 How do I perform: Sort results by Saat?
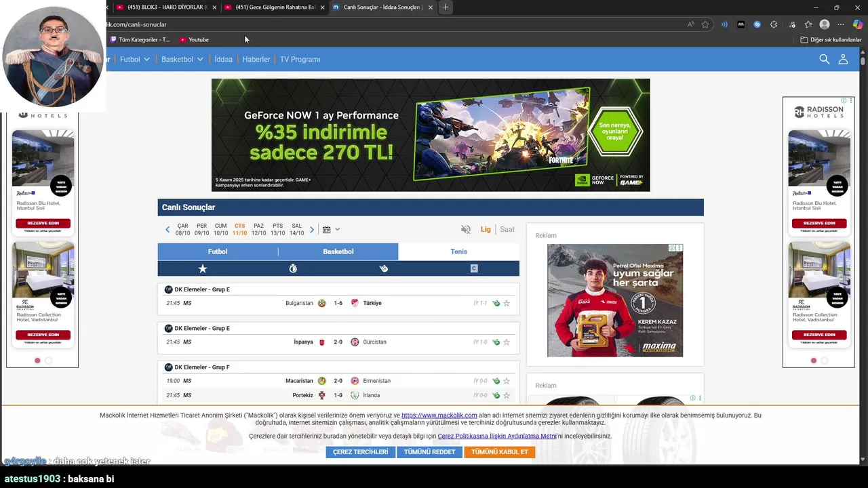pos(507,229)
